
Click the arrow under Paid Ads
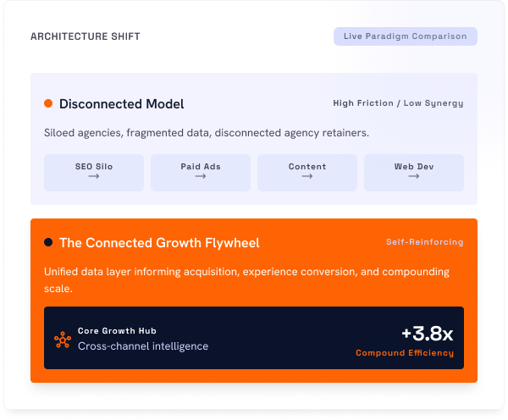click(201, 176)
